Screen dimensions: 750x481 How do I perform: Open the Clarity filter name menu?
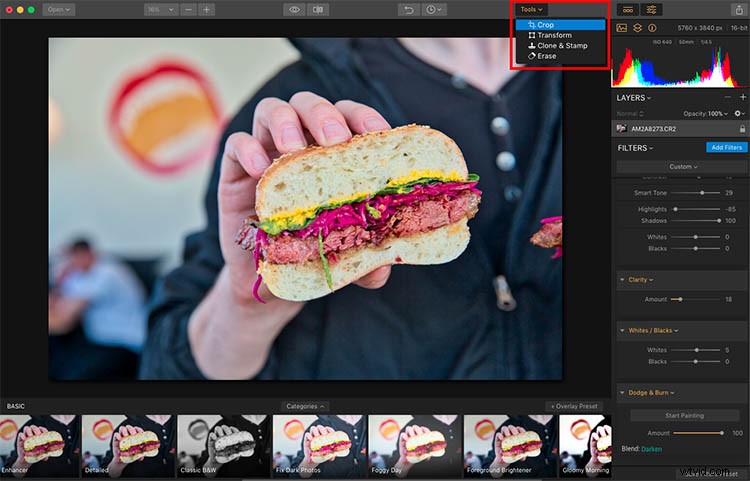pos(640,280)
